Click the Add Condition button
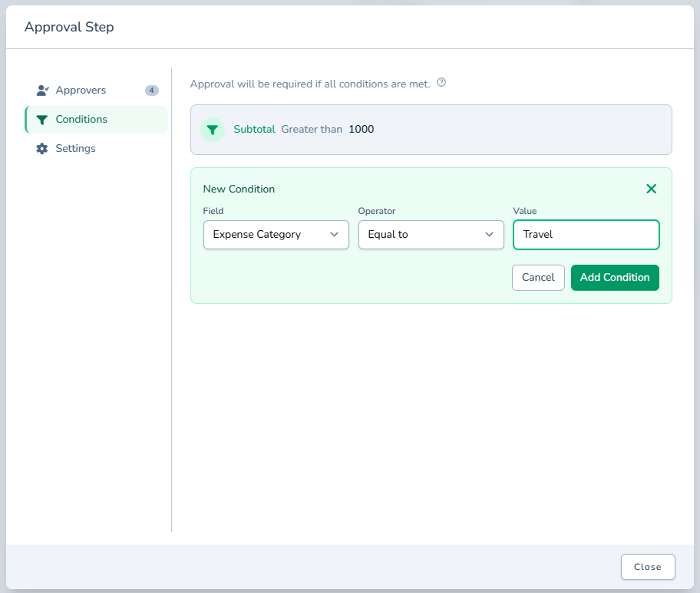700x593 pixels. coord(615,278)
